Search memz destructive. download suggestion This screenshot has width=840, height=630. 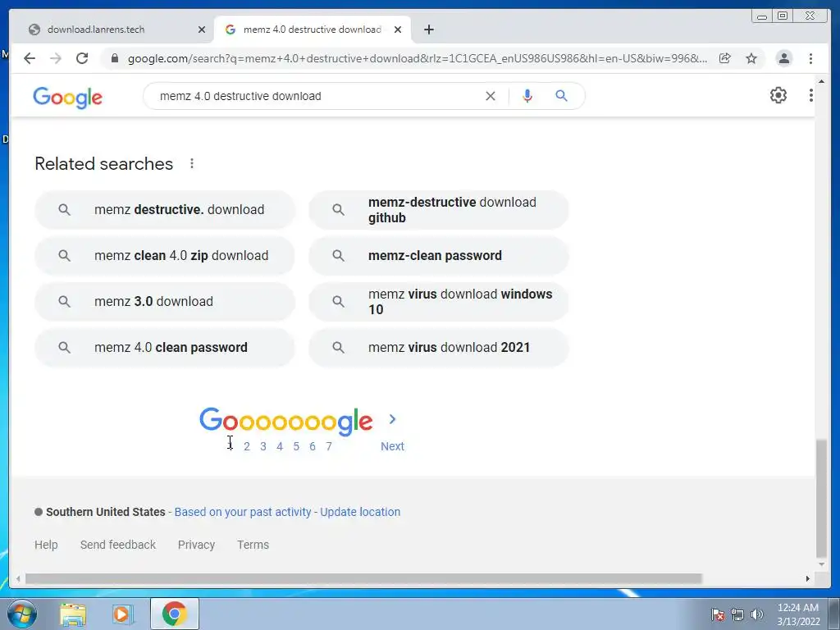tap(164, 209)
